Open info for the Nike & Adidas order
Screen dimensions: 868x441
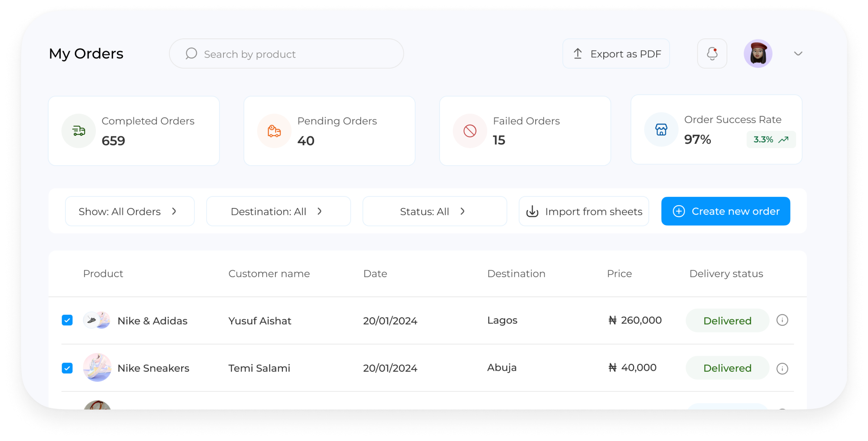pyautogui.click(x=782, y=320)
